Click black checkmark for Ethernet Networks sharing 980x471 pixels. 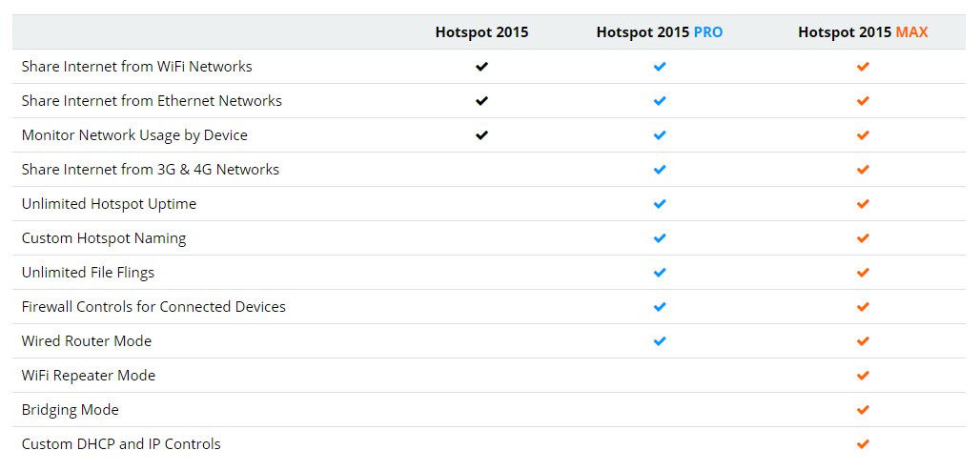click(481, 101)
